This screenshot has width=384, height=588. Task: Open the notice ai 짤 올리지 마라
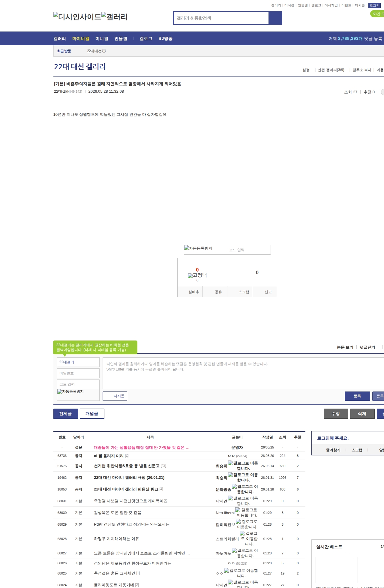coord(109,456)
